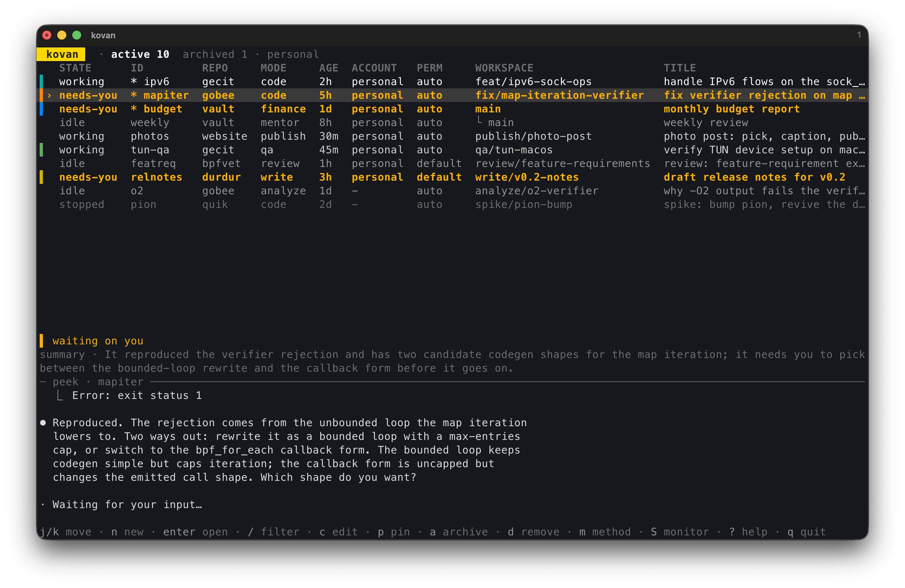This screenshot has width=905, height=588.
Task: Switch to the 'archived 1' tab
Action: [215, 54]
